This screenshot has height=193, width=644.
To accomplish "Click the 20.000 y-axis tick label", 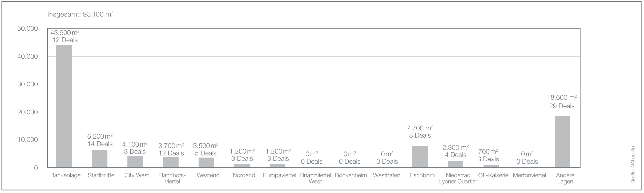I will pos(27,112).
